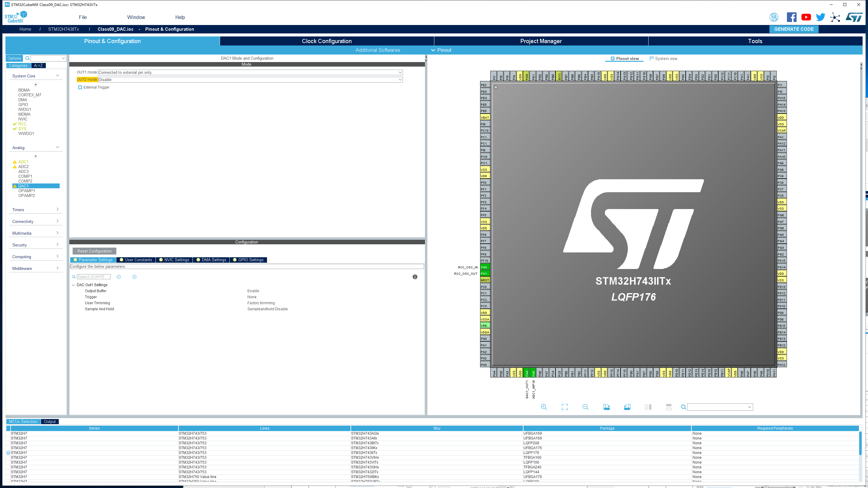Click the best fit view icon
Screen dimensions: 868x488
coord(565,407)
